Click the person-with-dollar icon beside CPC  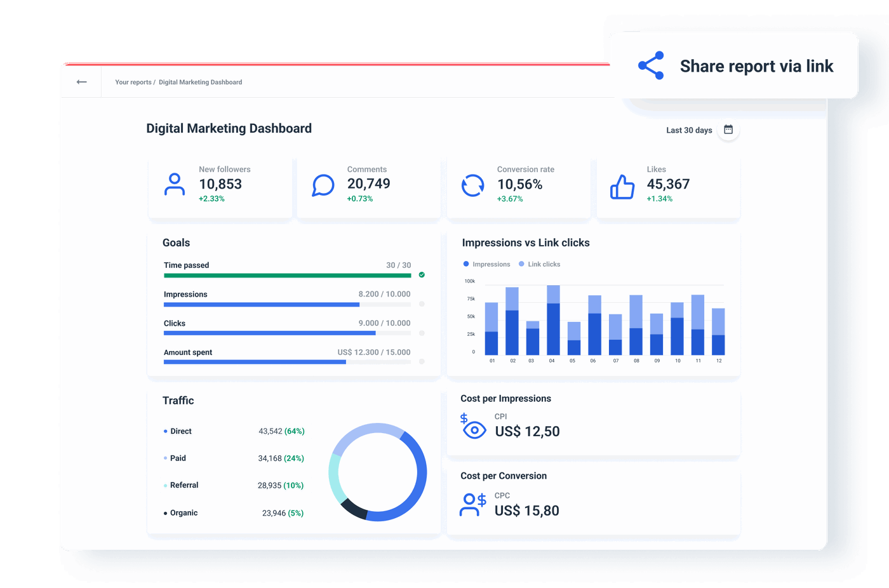[x=472, y=504]
